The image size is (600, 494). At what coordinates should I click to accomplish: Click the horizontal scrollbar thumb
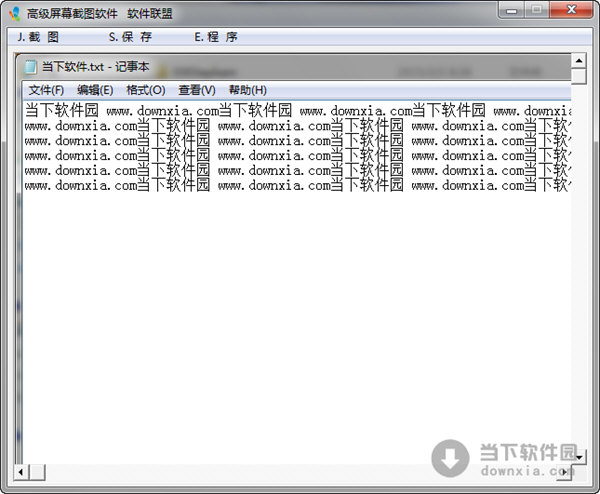tap(37, 472)
